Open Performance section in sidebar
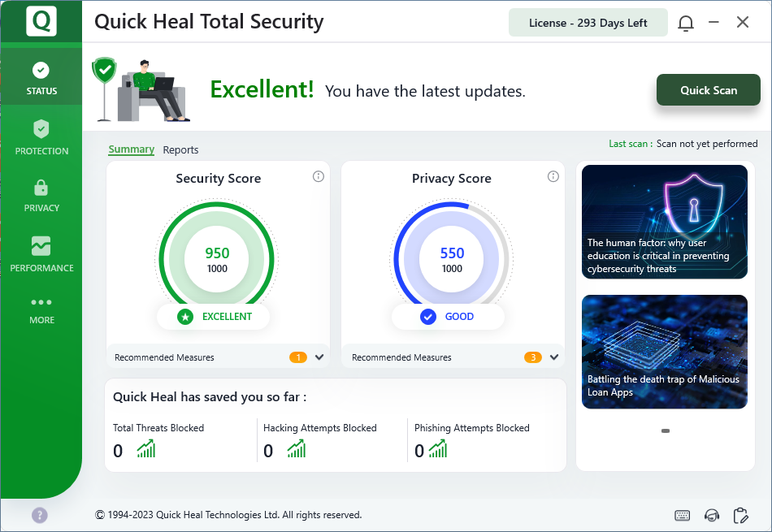772x532 pixels. 41,253
